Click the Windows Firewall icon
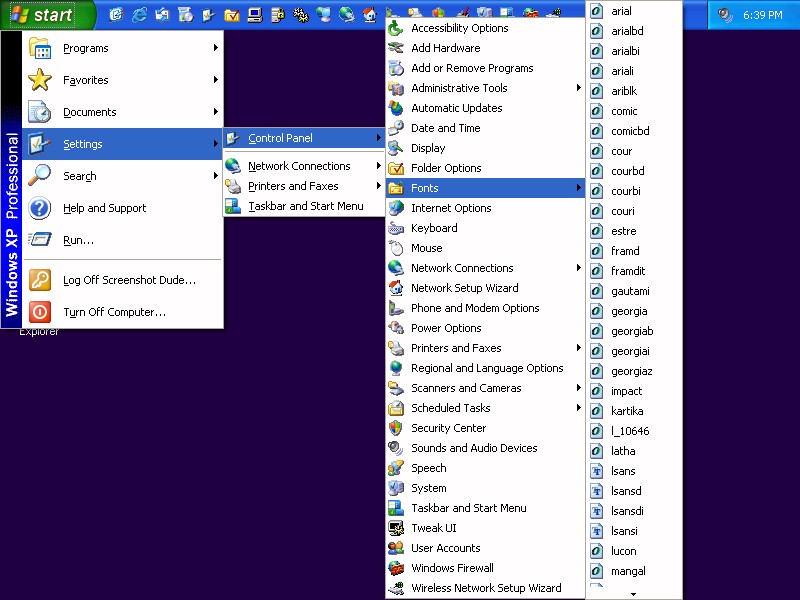The height and width of the screenshot is (600, 800). (x=396, y=568)
